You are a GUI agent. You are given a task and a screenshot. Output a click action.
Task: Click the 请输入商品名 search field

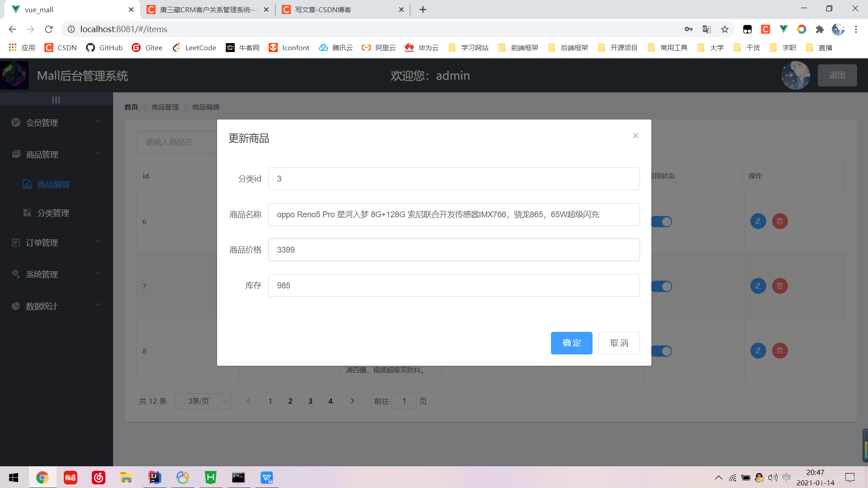[177, 142]
